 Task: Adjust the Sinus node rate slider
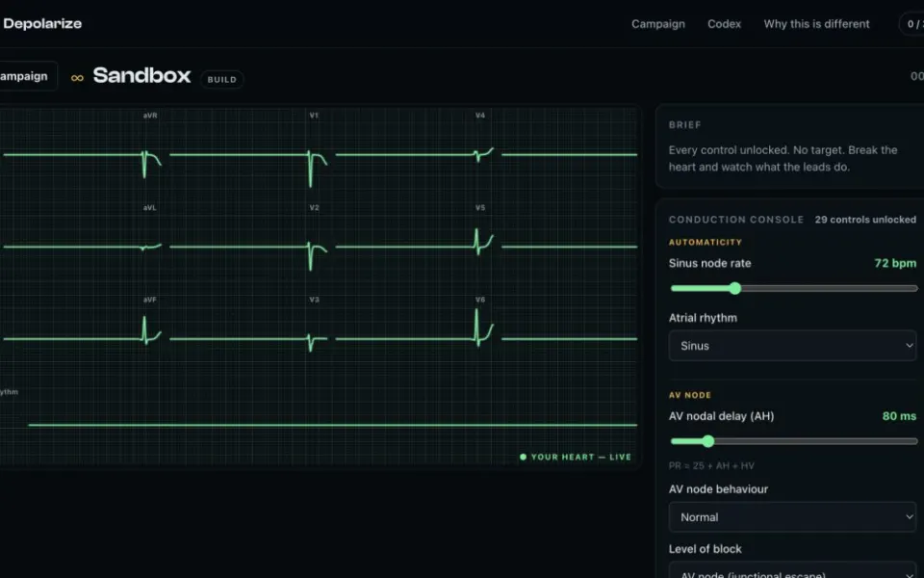pos(793,288)
